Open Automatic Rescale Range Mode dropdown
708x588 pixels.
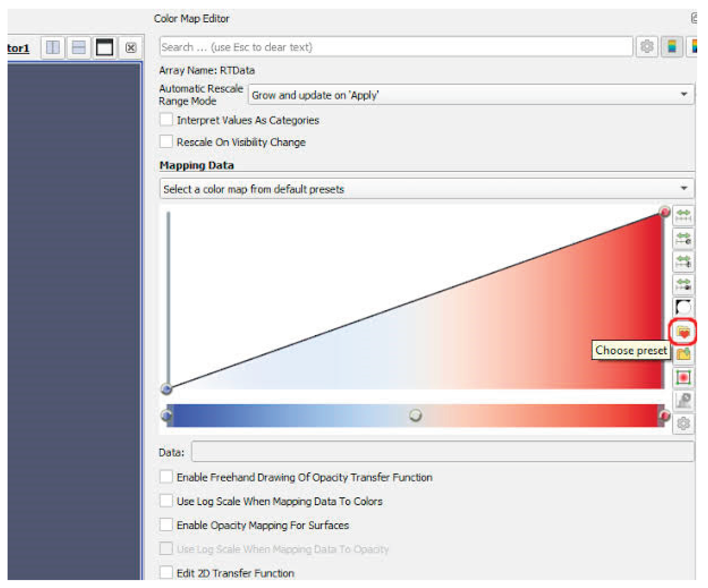tap(471, 95)
